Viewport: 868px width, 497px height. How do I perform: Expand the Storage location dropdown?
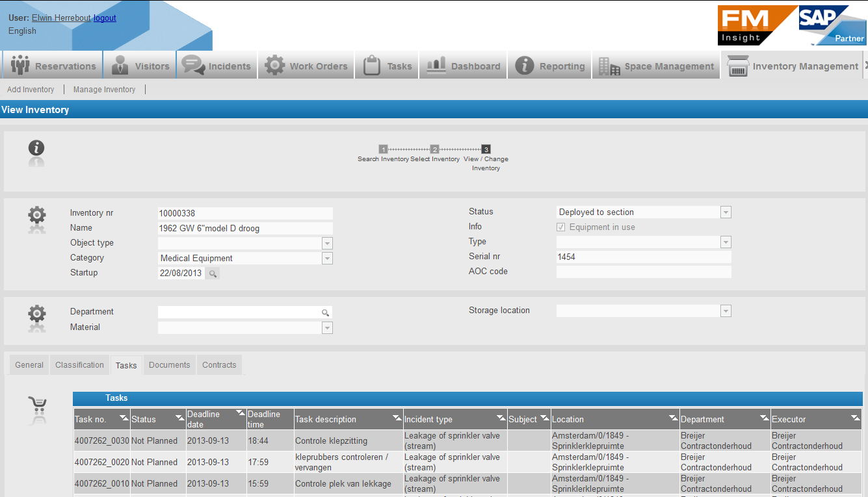pyautogui.click(x=726, y=311)
